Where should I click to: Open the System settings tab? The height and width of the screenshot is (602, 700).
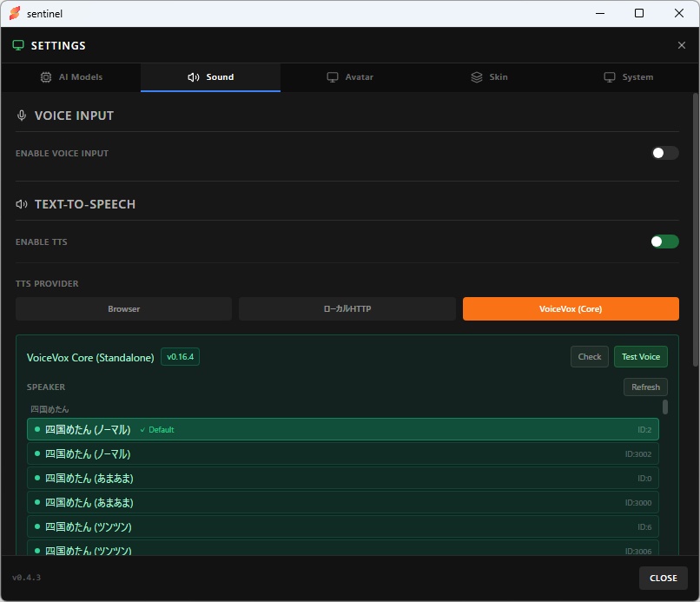pos(628,77)
